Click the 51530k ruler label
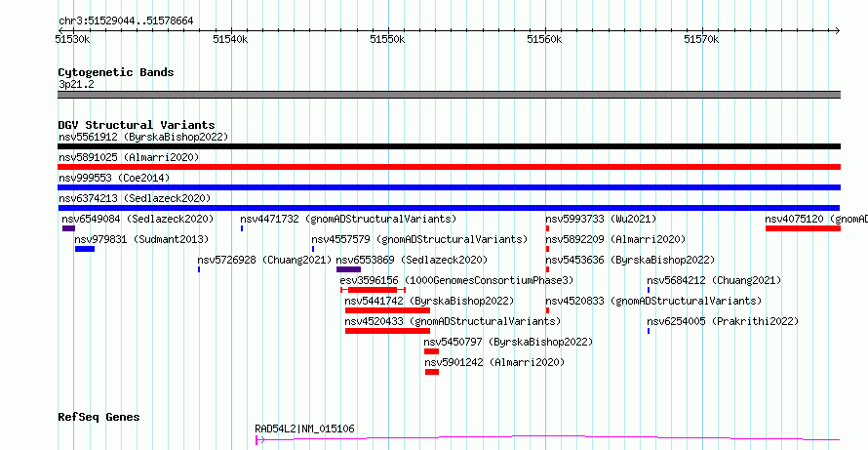 tap(73, 39)
